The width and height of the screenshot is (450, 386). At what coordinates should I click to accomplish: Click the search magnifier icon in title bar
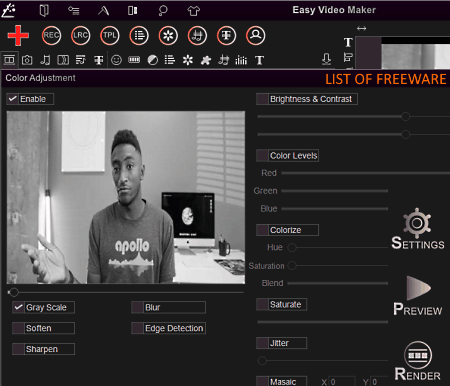pos(163,11)
